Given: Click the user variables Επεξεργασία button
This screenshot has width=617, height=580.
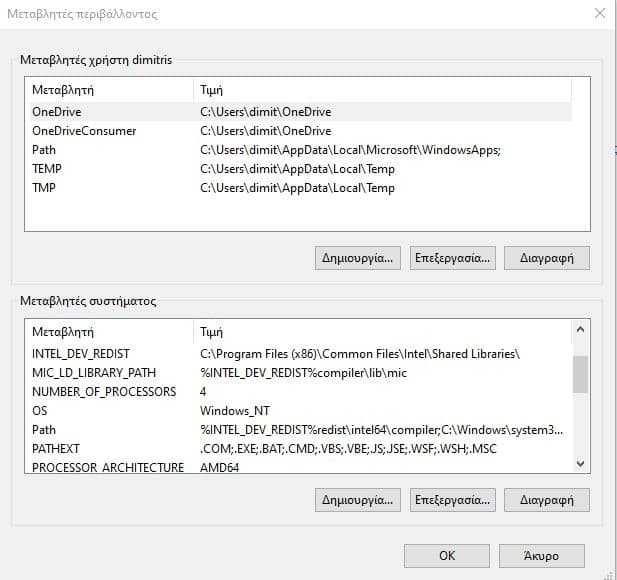Looking at the screenshot, I should point(453,258).
